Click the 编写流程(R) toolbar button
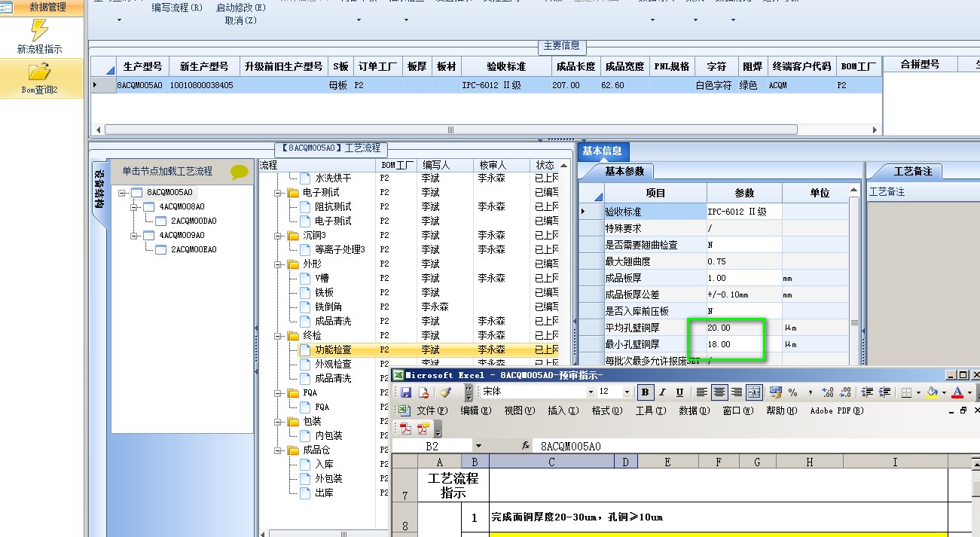980x537 pixels. 177,8
